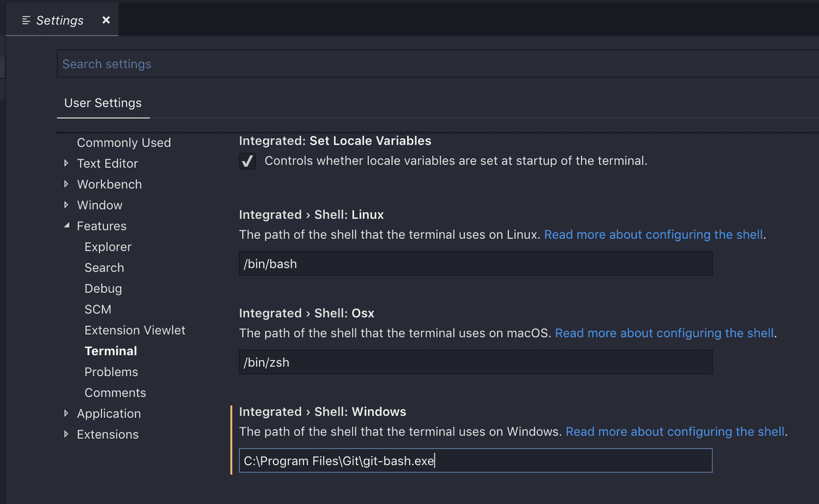Open the Problems settings section
This screenshot has width=819, height=504.
tap(111, 371)
